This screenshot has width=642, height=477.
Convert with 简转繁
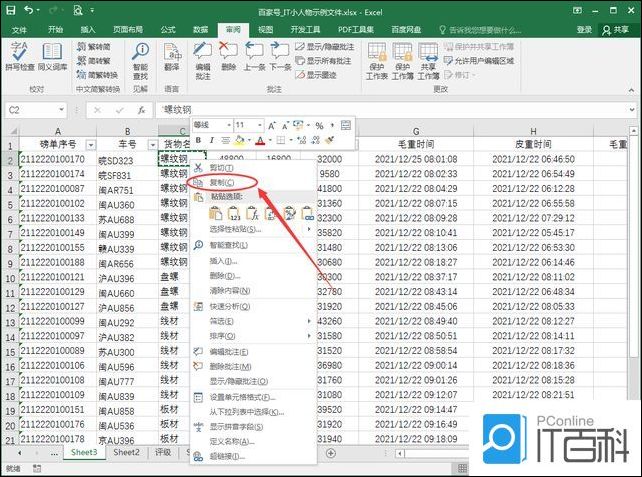pos(93,61)
